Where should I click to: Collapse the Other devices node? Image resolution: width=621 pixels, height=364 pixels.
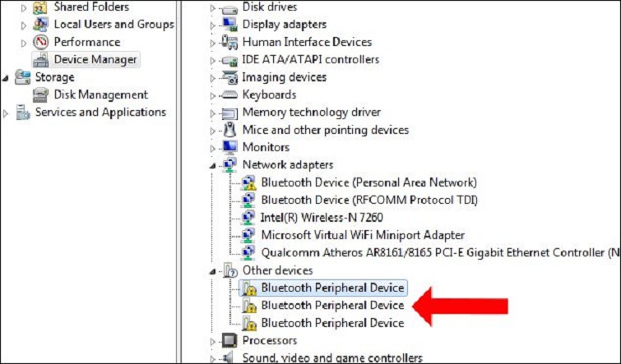(x=213, y=270)
